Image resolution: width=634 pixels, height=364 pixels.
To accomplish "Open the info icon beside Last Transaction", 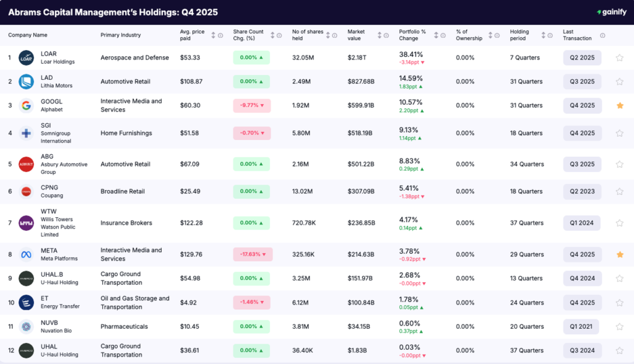I will coord(601,34).
